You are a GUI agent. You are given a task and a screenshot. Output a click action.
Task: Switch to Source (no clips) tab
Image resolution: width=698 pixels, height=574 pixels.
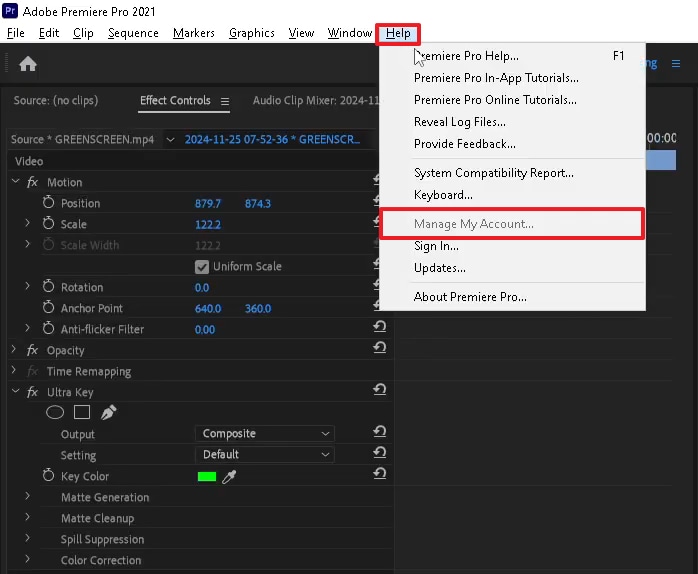pyautogui.click(x=56, y=101)
